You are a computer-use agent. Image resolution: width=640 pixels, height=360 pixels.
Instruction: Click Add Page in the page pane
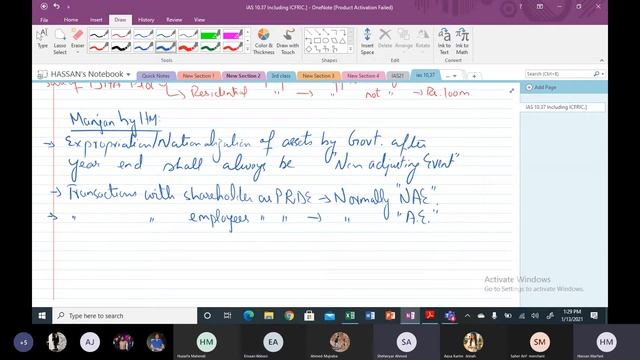[x=542, y=87]
